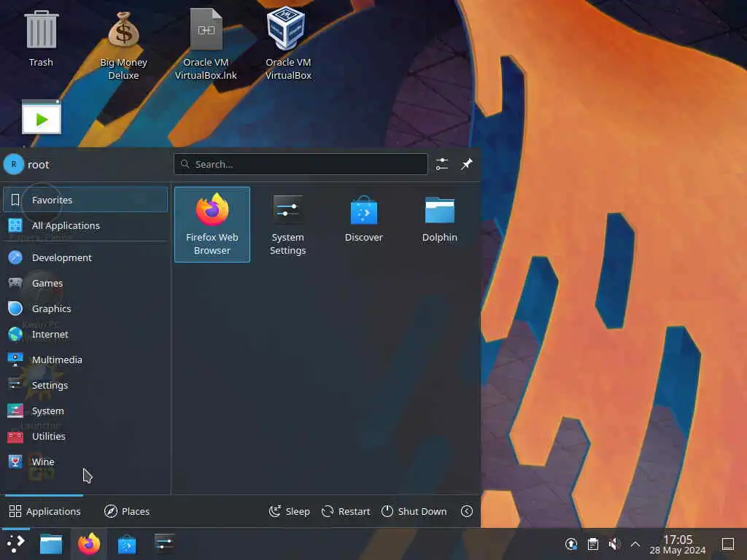The width and height of the screenshot is (747, 560).
Task: Open the System category
Action: pyautogui.click(x=85, y=411)
